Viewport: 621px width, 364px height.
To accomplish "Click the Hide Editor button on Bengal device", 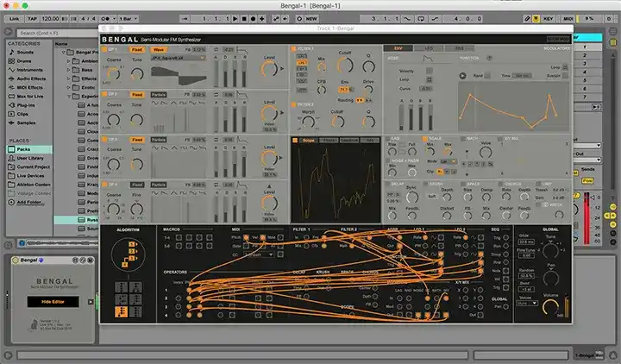I will pos(53,302).
